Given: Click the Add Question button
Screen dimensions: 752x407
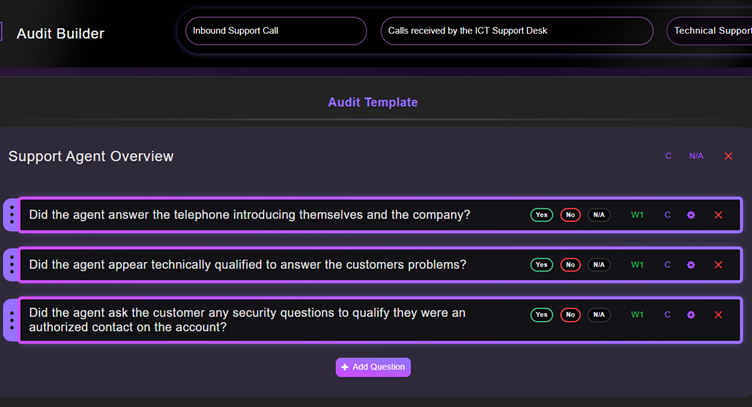Looking at the screenshot, I should (x=373, y=367).
